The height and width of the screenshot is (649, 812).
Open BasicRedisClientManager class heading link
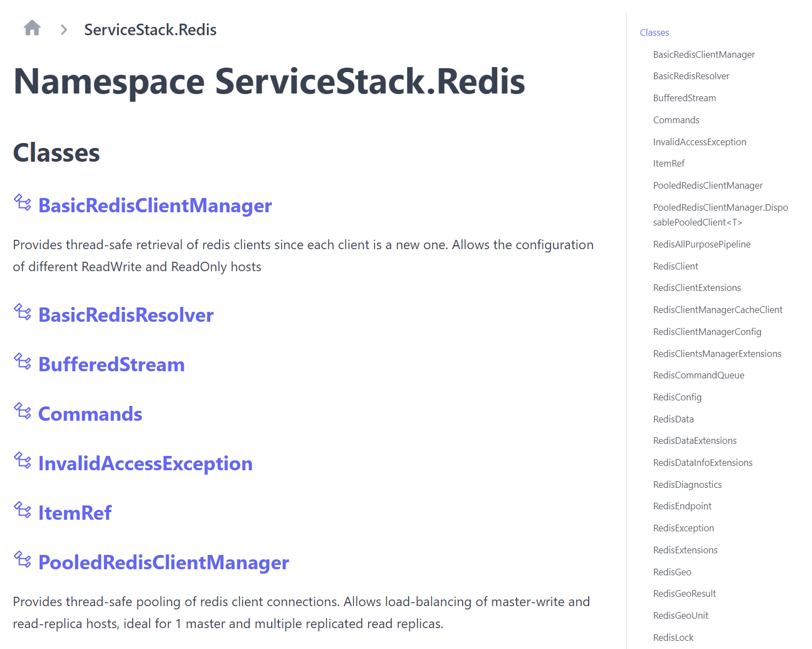[x=155, y=206]
